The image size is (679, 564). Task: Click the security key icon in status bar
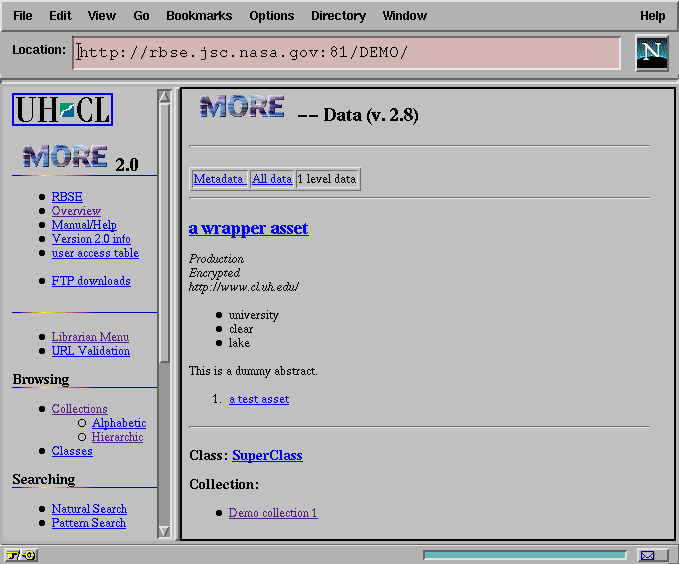(x=20, y=555)
